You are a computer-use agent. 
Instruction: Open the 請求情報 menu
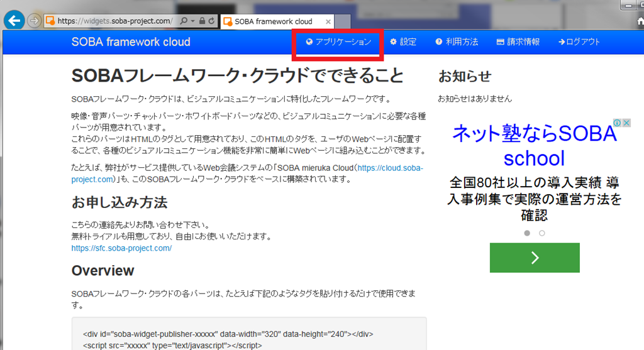point(518,42)
